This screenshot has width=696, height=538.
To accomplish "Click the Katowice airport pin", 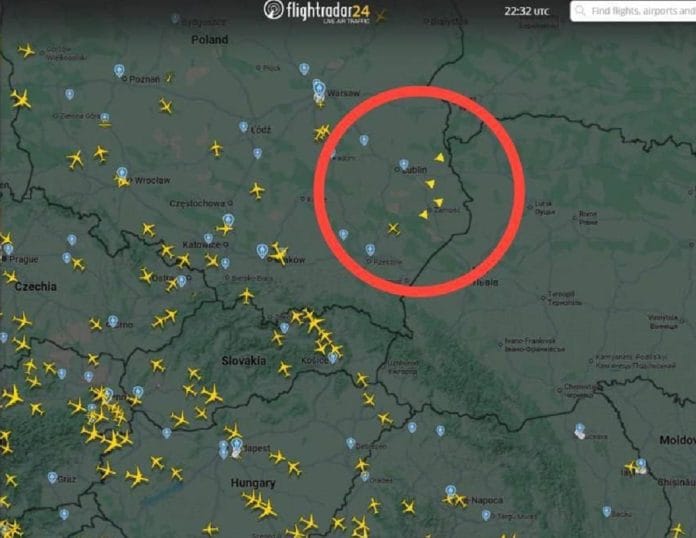I will pyautogui.click(x=208, y=239).
